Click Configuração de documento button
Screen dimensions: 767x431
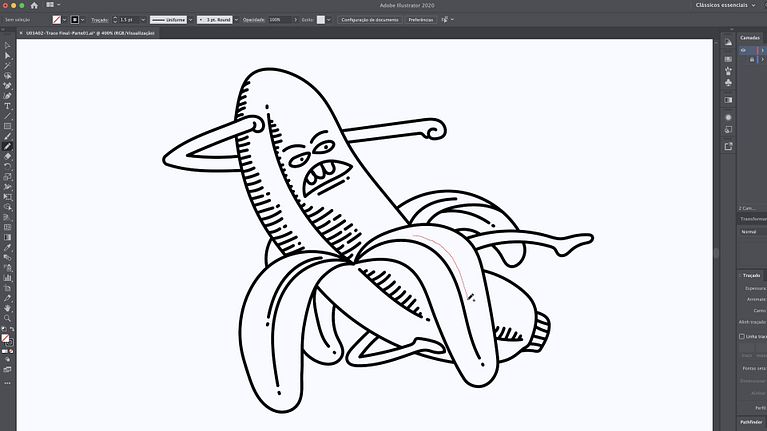click(x=369, y=20)
